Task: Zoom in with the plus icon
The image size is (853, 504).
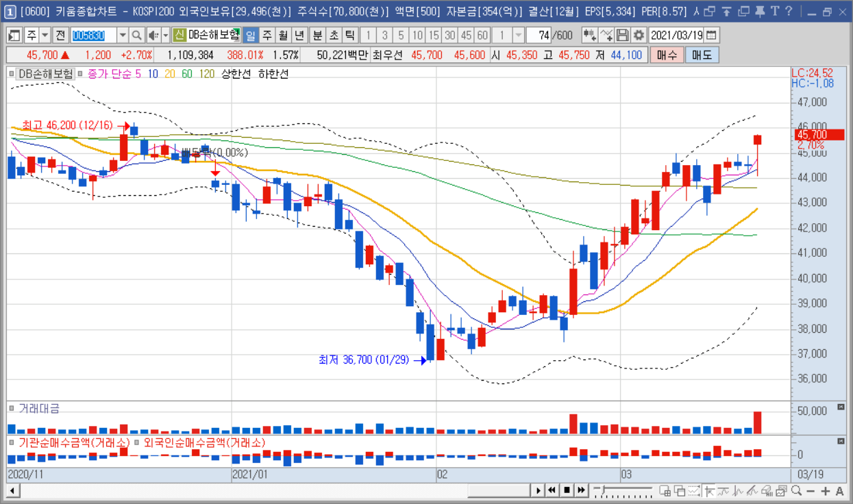Action: (x=825, y=491)
